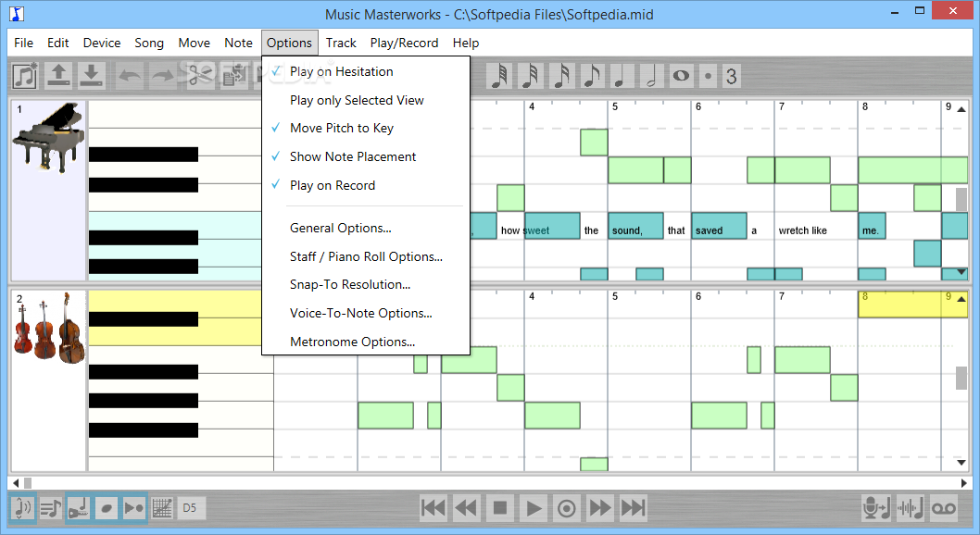Open the Help menu
The image size is (980, 535).
466,43
